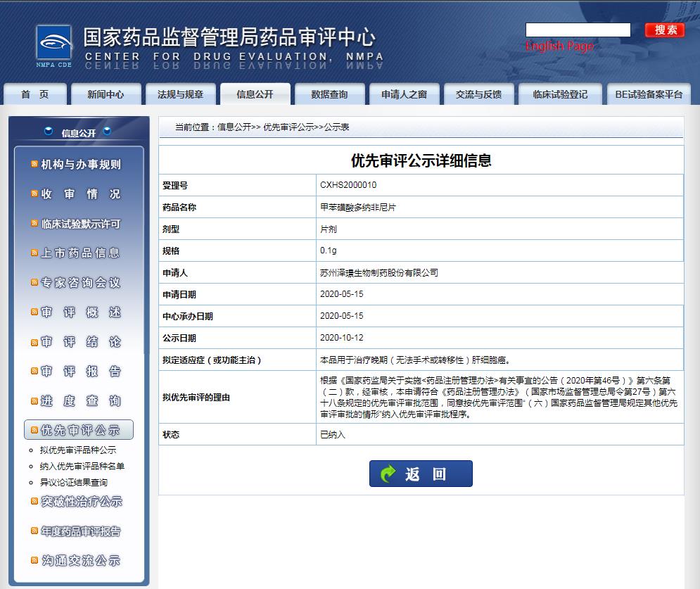Screen dimensions: 700x589
Task: Click the 信息公开 sidebar header
Action: pos(79,132)
